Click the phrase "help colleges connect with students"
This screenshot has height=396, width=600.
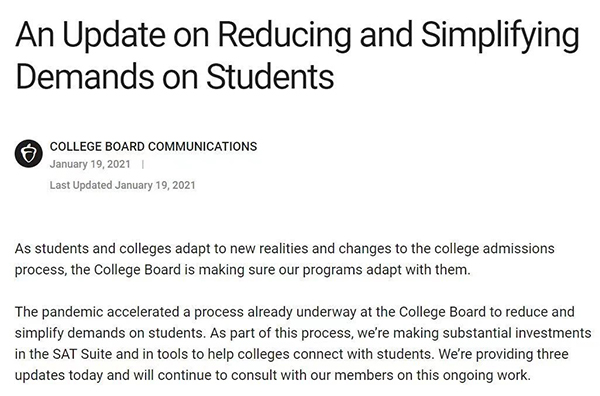[321, 354]
